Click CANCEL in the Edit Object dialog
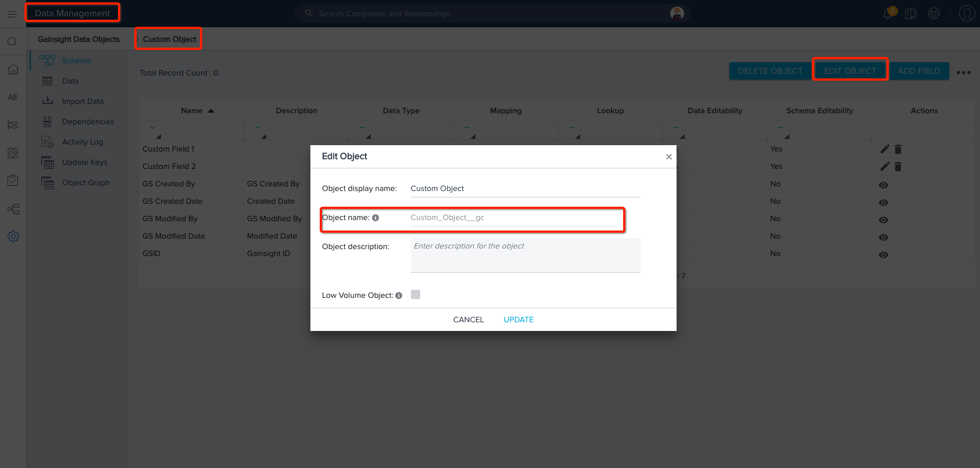The height and width of the screenshot is (468, 980). pyautogui.click(x=468, y=319)
